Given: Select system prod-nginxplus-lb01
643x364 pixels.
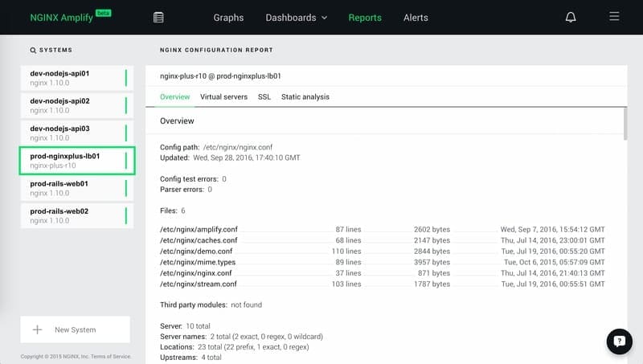Looking at the screenshot, I should (77, 160).
